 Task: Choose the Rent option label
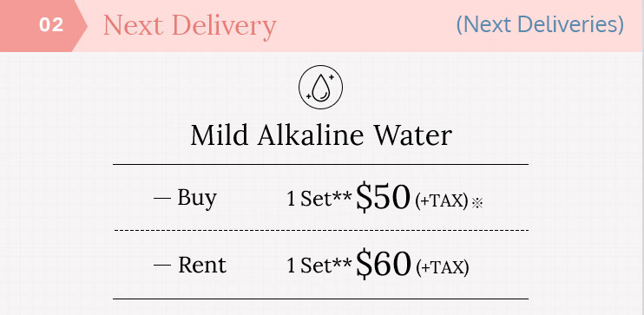(201, 265)
